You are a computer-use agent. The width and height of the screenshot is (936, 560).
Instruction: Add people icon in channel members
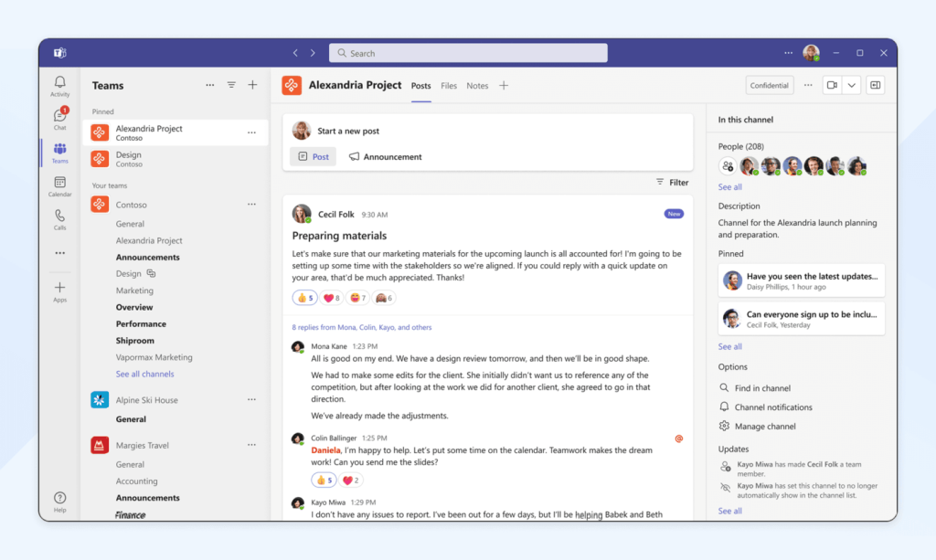(x=727, y=166)
